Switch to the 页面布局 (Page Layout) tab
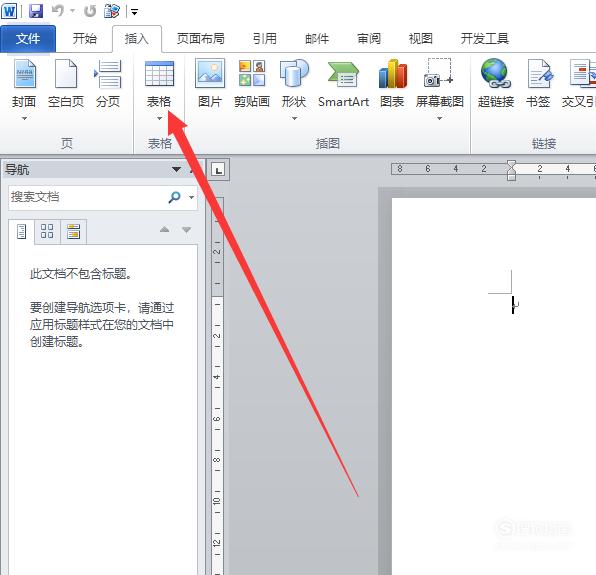 [x=201, y=38]
